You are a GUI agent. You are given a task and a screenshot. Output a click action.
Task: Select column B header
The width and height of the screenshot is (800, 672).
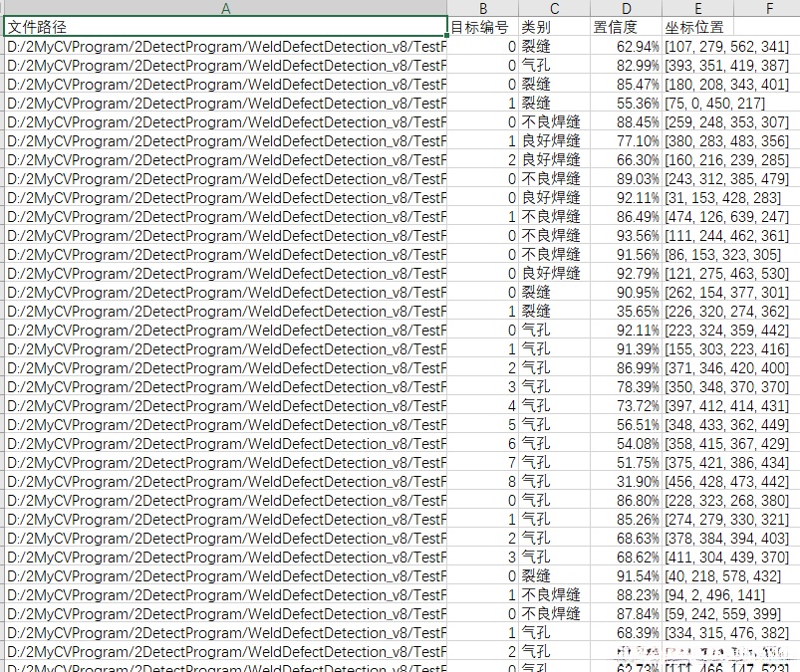[x=483, y=8]
